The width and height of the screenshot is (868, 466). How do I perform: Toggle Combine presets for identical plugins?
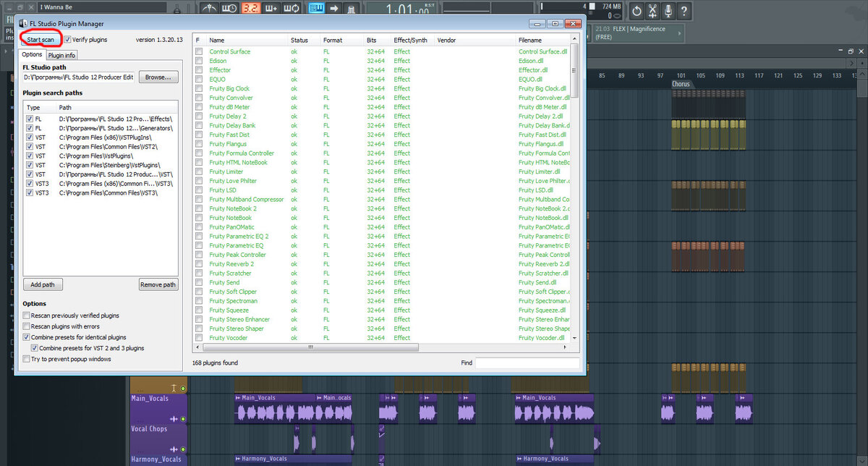(27, 337)
